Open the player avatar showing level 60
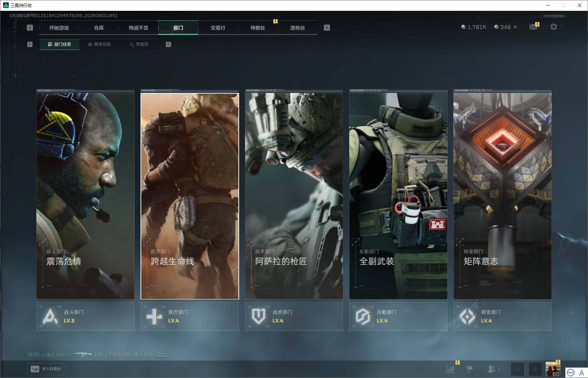The height and width of the screenshot is (378, 588). [553, 369]
